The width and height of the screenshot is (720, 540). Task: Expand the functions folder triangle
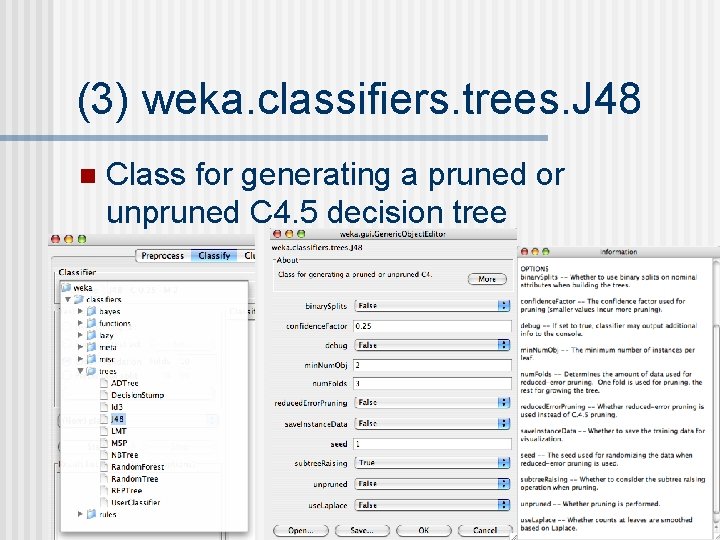tap(80, 323)
